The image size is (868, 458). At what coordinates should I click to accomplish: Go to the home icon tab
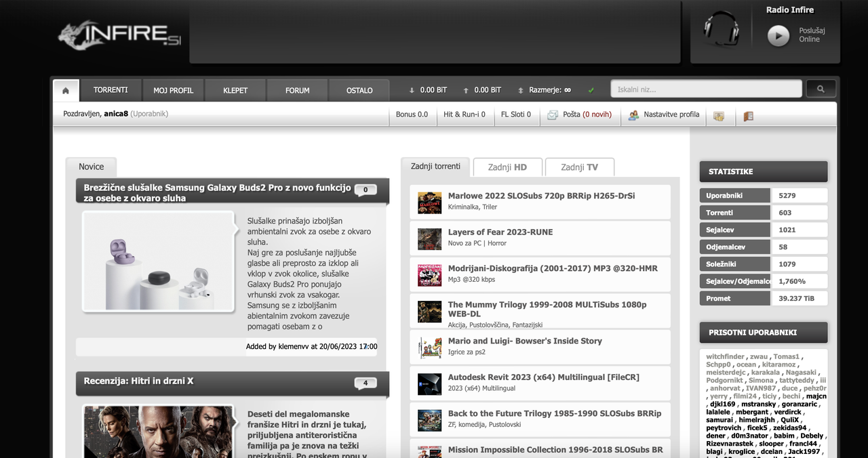click(x=66, y=90)
